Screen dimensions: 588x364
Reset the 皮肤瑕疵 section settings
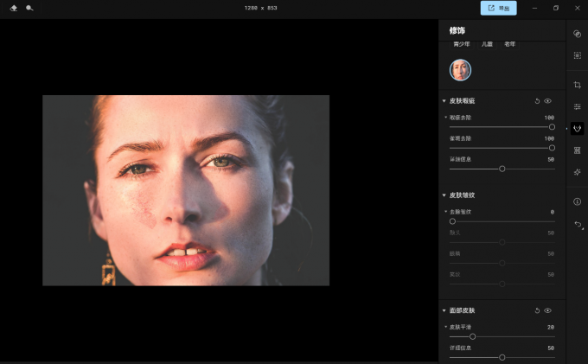coord(537,101)
